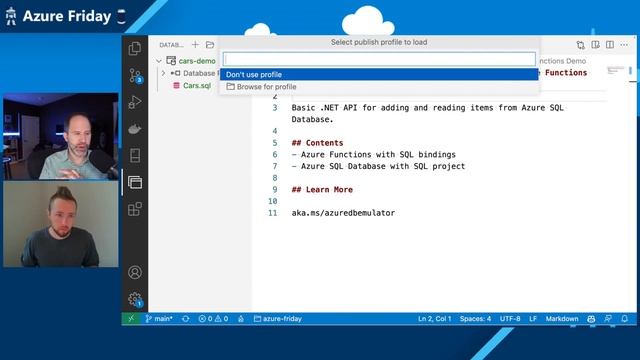The height and width of the screenshot is (360, 640).
Task: Change language mode from Markdown
Action: tap(562, 319)
